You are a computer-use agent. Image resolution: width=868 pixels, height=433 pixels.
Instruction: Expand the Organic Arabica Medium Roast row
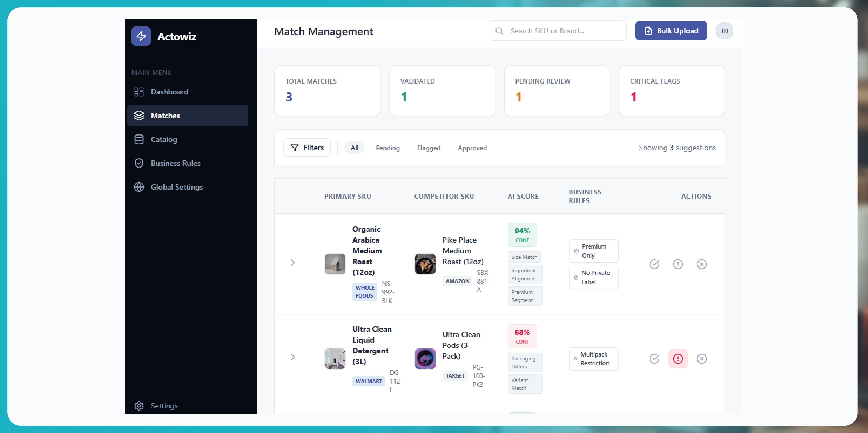point(293,263)
